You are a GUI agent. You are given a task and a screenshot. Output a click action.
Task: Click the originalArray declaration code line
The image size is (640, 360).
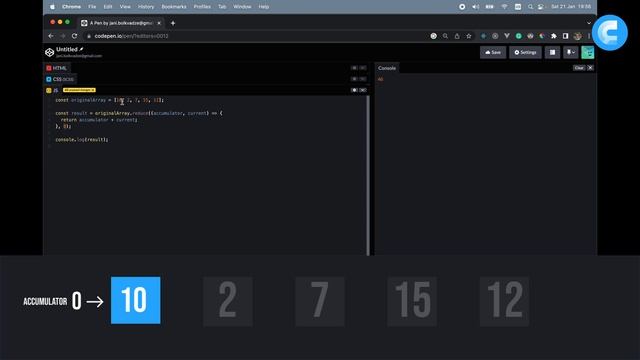pos(109,100)
